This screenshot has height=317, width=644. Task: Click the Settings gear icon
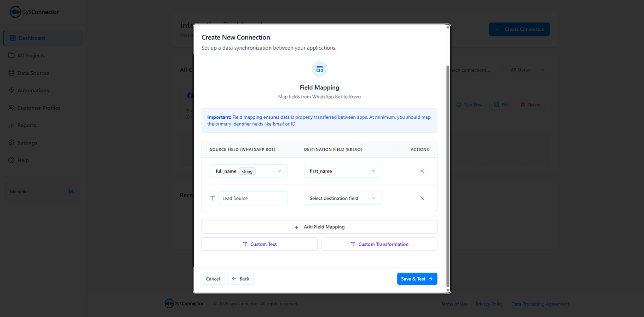click(11, 143)
